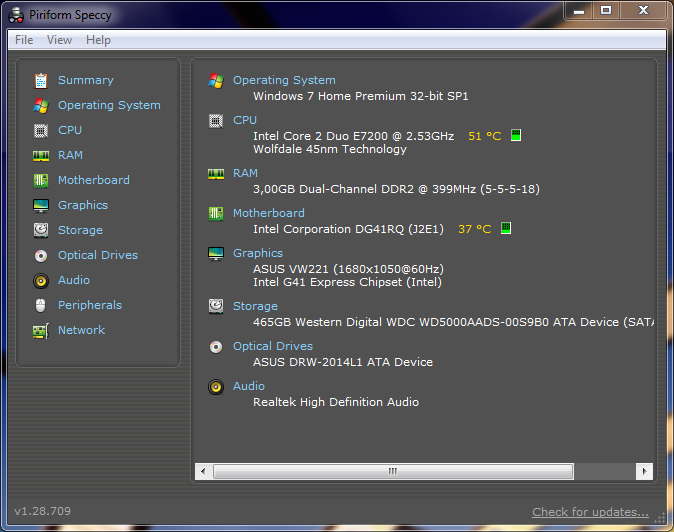Screen dimensions: 674x532
Task: Click the Audio speaker icon in sidebar
Action: click(41, 281)
